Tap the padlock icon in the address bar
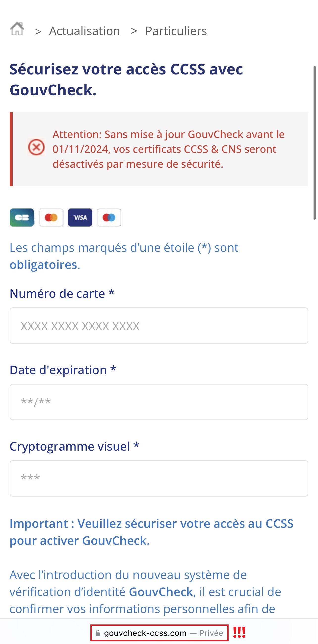Image resolution: width=318 pixels, height=644 pixels. 98,633
